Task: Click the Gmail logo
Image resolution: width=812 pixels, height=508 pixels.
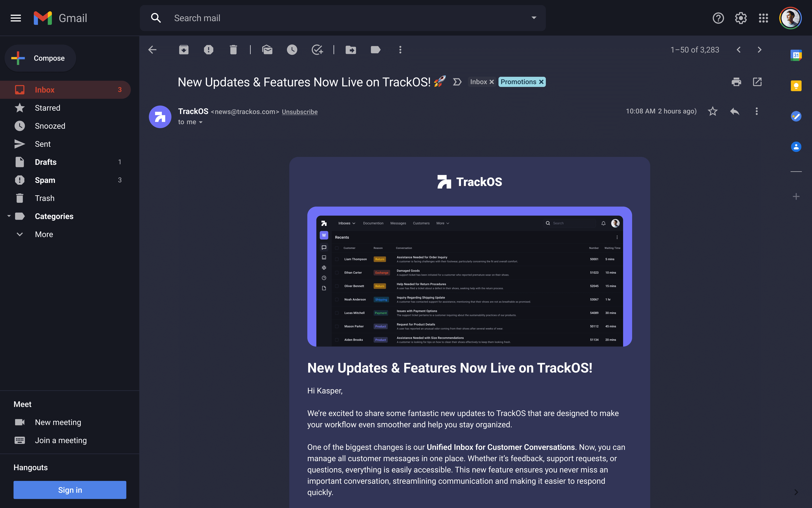Action: click(60, 18)
